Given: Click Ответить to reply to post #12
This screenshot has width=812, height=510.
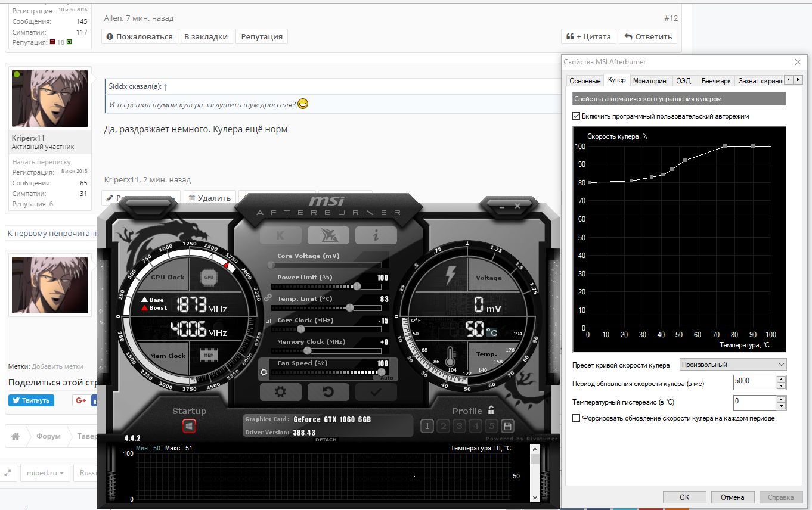Looking at the screenshot, I should tap(648, 36).
